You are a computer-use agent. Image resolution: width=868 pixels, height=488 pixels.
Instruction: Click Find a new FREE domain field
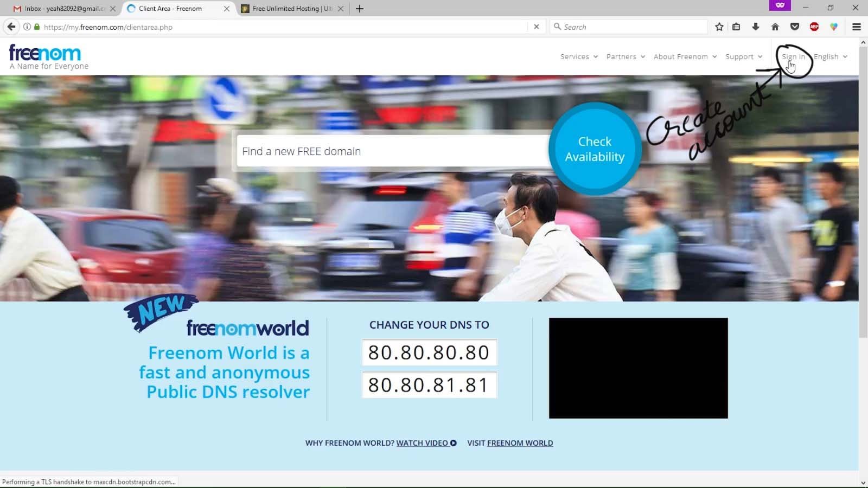pos(393,151)
